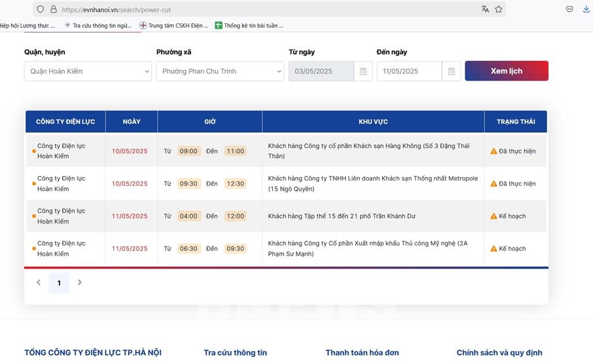The image size is (593, 364).
Task: Expand the Phường Phan Chu Trinh dropdown
Action: point(220,71)
